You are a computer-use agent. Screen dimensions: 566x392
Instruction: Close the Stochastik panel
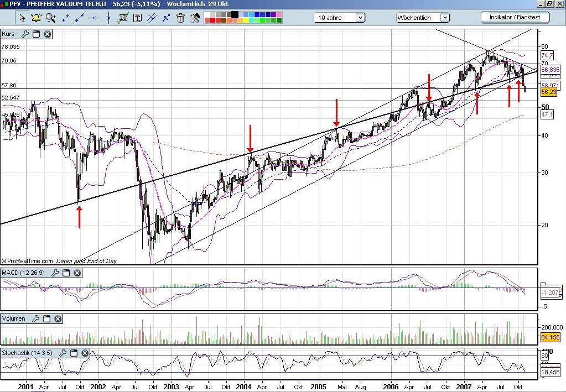85,353
